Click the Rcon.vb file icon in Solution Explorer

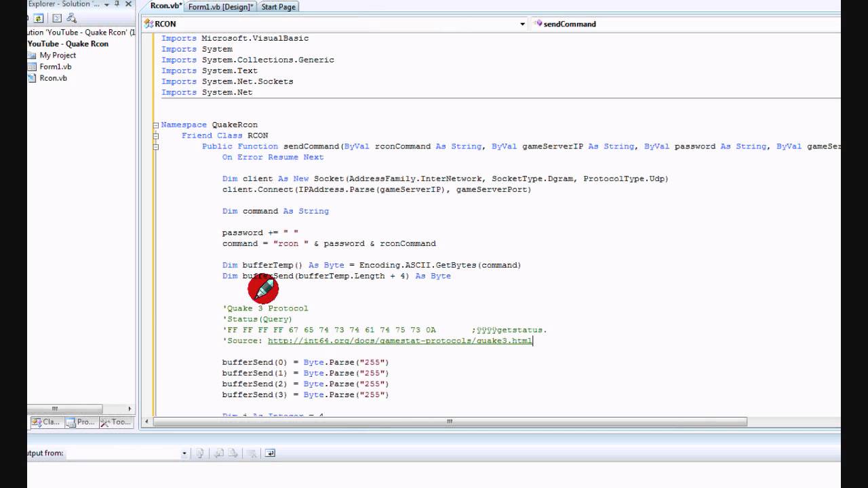[x=32, y=78]
